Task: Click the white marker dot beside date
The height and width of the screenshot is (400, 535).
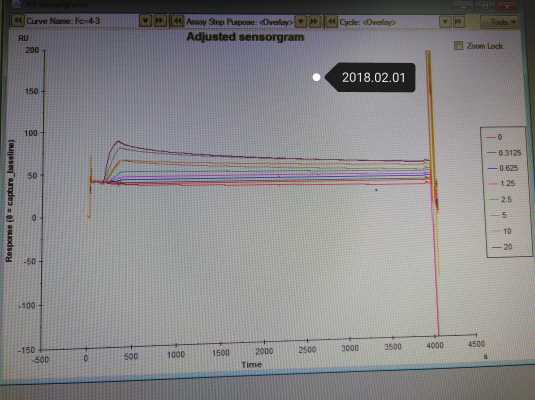Action: (316, 77)
